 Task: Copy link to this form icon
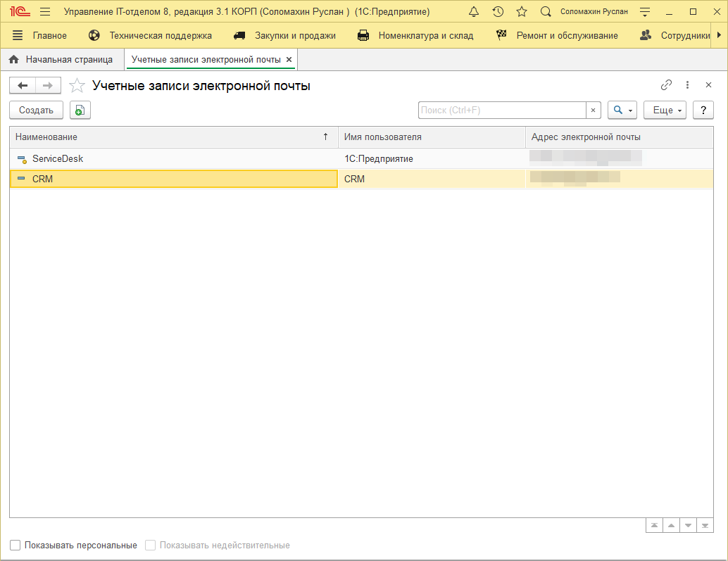[x=666, y=85]
